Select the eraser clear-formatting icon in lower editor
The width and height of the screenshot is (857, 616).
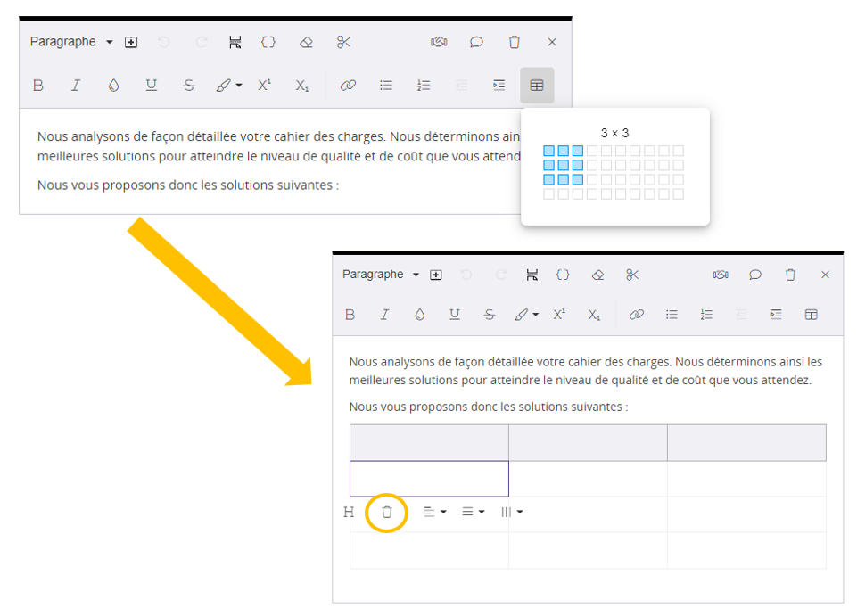tap(597, 275)
